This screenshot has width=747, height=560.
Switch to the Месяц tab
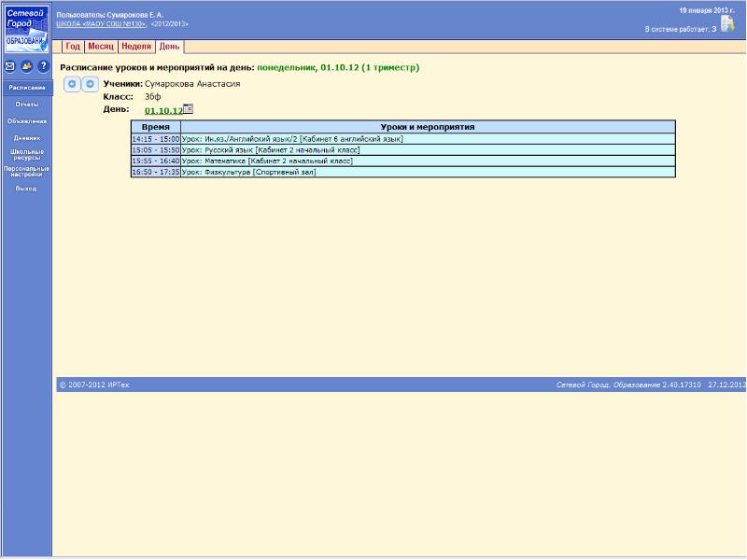[101, 46]
